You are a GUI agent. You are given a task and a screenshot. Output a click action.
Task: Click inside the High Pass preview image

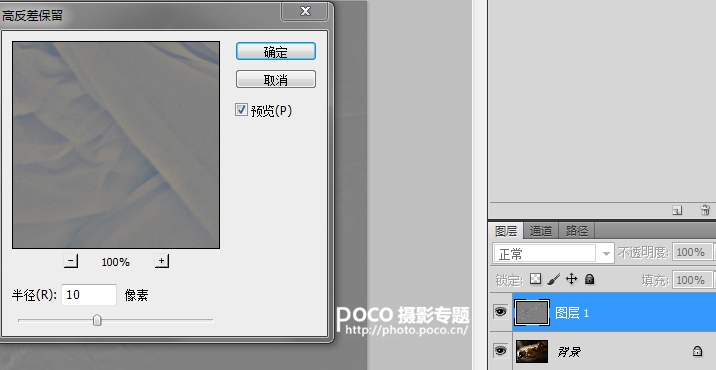point(116,145)
